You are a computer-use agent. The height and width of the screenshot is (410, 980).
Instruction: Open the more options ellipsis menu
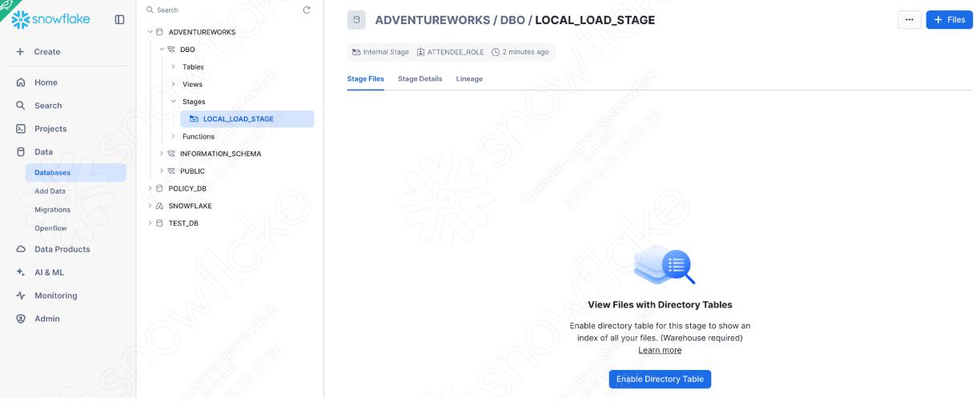pyautogui.click(x=910, y=20)
